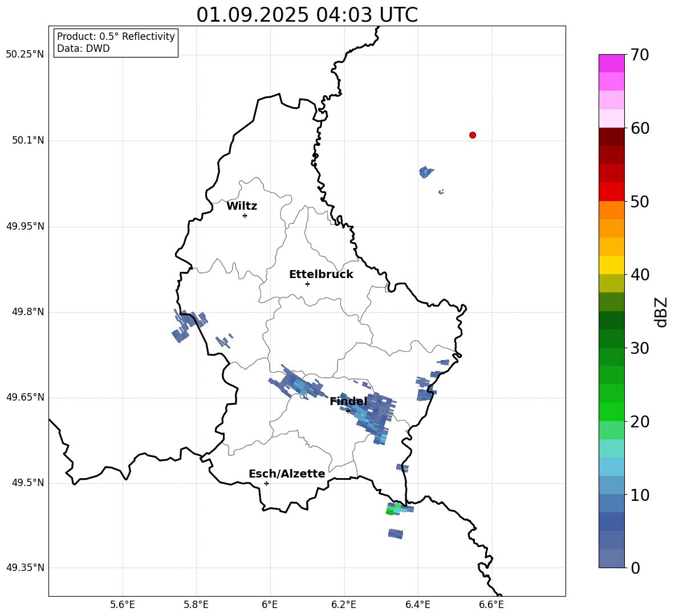Click the colorbar tick label 40
The image size is (675, 616).
point(640,275)
